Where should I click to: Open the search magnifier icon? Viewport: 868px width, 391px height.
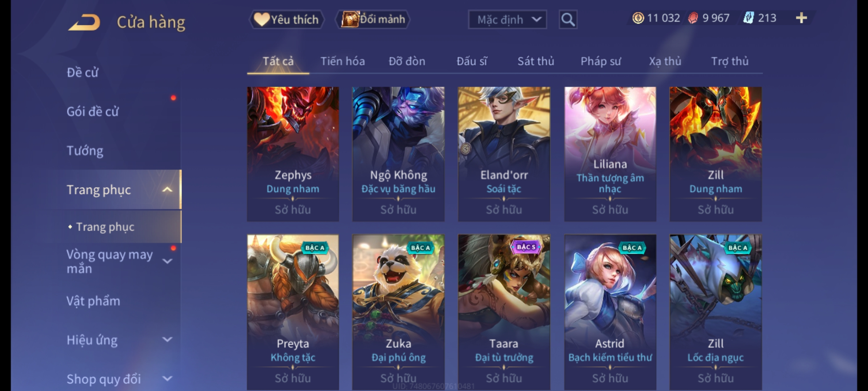pyautogui.click(x=568, y=20)
